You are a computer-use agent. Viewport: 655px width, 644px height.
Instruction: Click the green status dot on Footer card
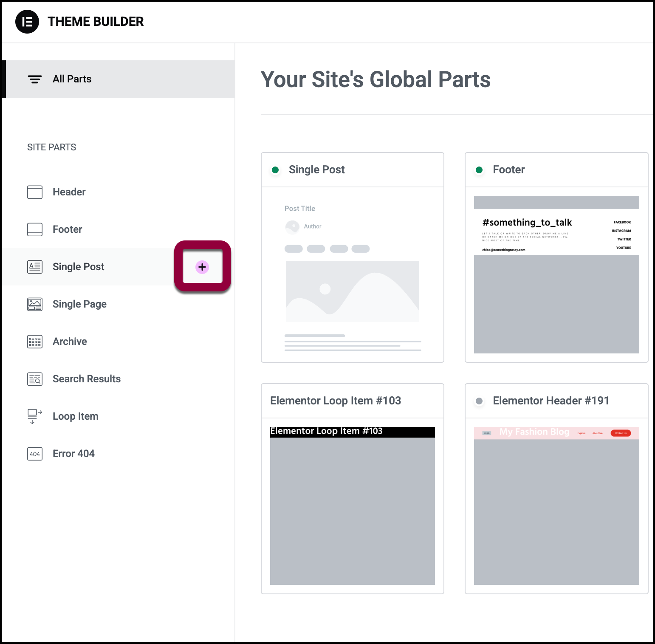(479, 170)
